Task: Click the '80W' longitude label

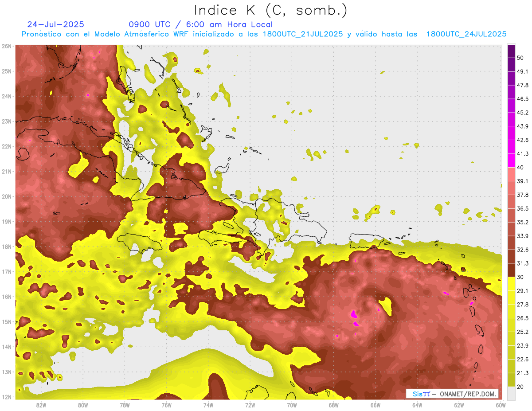Action: tap(83, 405)
